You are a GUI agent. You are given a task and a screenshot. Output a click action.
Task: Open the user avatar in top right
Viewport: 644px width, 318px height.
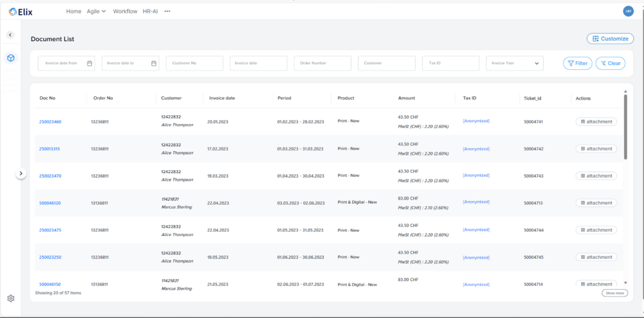coord(627,11)
